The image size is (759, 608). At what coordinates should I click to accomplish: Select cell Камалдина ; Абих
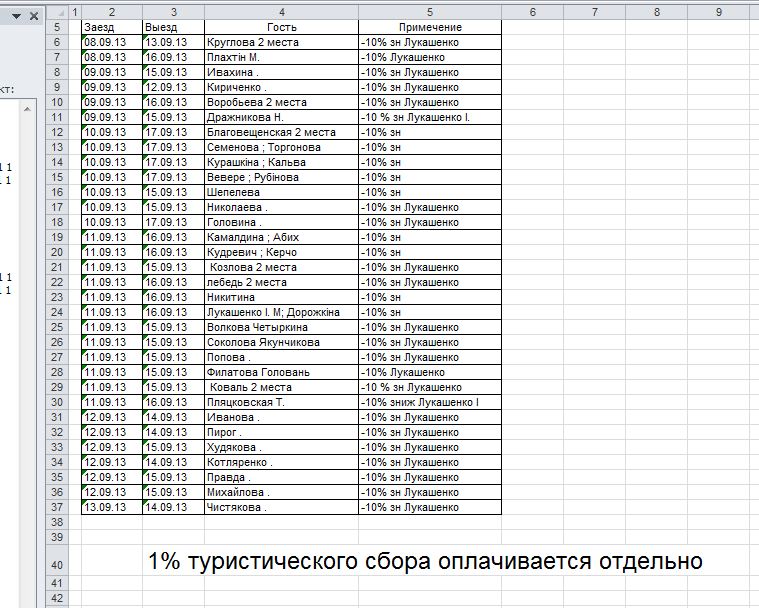282,237
